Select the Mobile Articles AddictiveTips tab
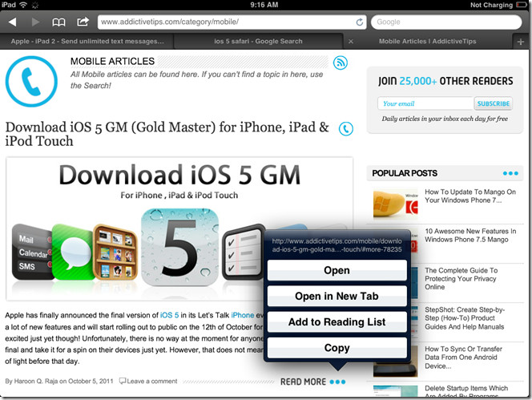This screenshot has height=400, width=532. coord(428,42)
